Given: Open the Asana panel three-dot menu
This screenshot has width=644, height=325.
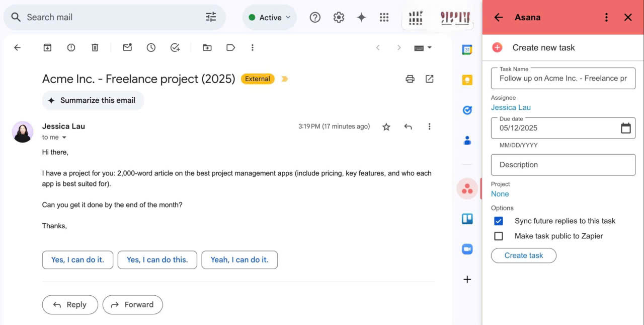Looking at the screenshot, I should point(606,17).
